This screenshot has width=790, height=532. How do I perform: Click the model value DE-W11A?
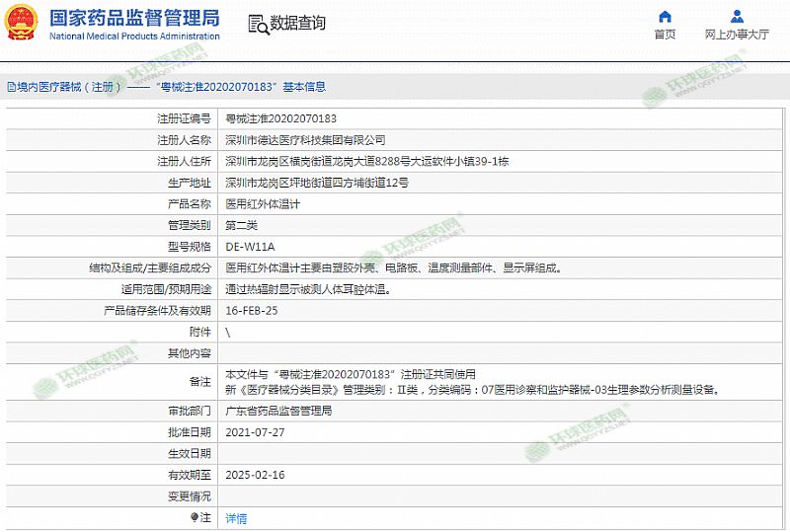(250, 247)
